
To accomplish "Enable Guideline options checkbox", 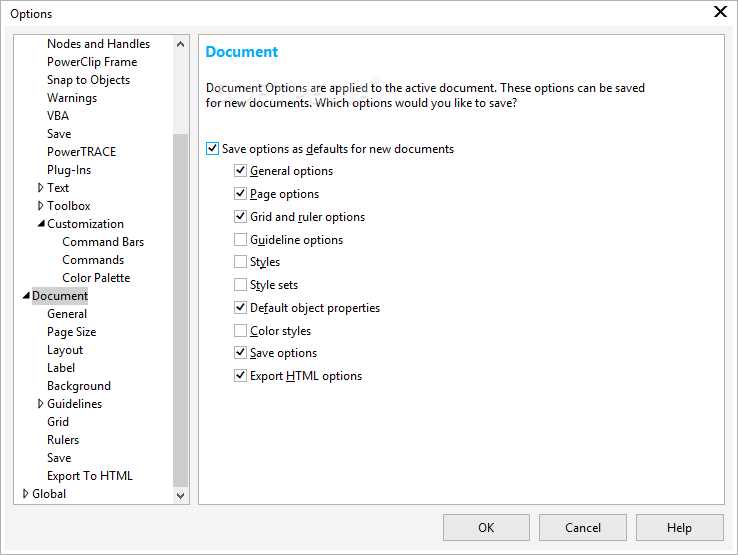I will pyautogui.click(x=240, y=240).
